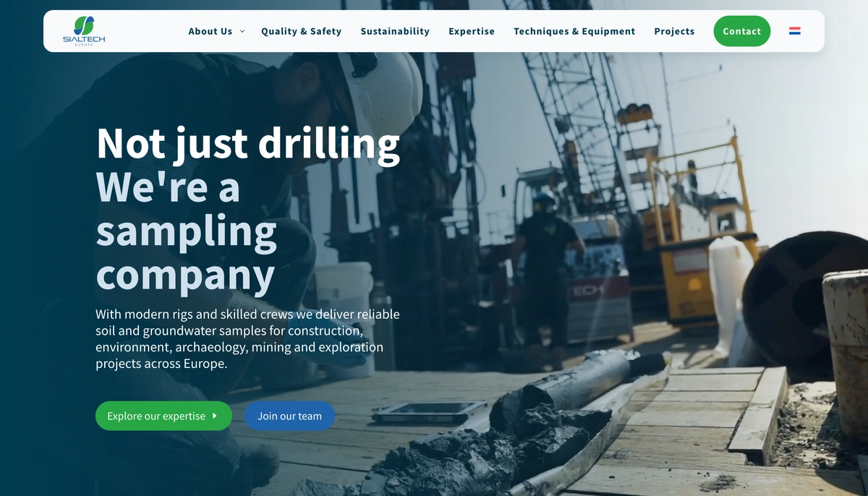Click the arrow icon inside Explore our expertise
The width and height of the screenshot is (868, 496).
(215, 416)
